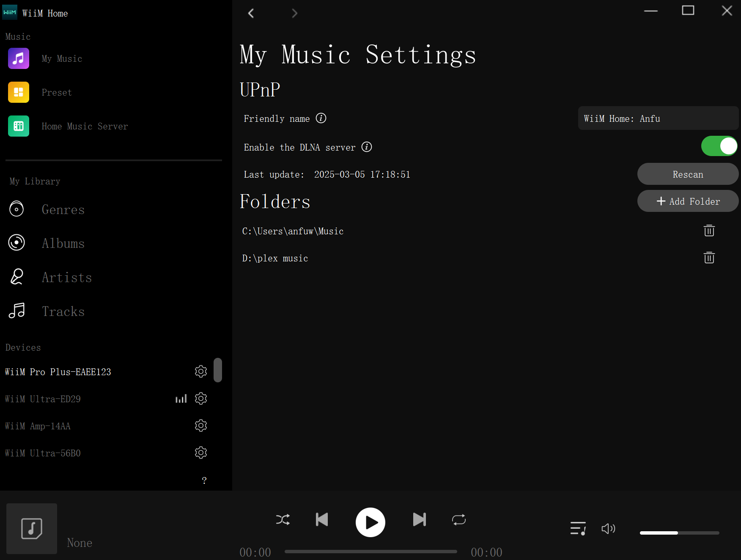The width and height of the screenshot is (741, 560).
Task: Select WiiM Pro Plus-EAEE123 device
Action: 58,372
